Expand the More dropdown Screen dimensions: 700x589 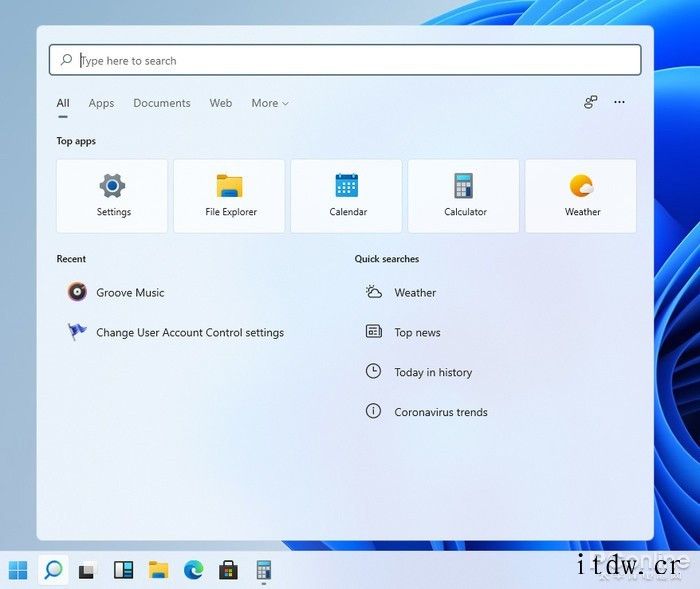point(270,103)
